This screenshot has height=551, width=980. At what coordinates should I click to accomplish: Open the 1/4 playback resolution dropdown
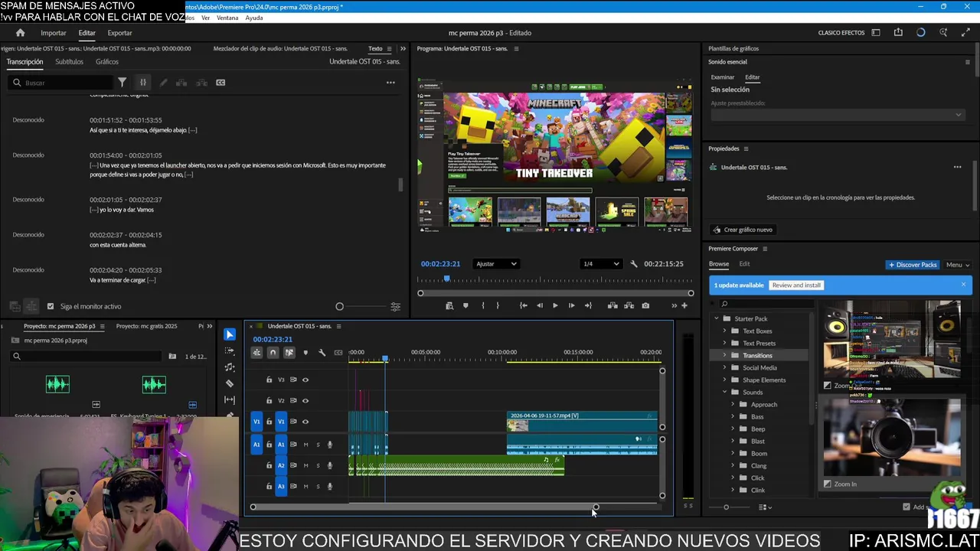coord(601,264)
